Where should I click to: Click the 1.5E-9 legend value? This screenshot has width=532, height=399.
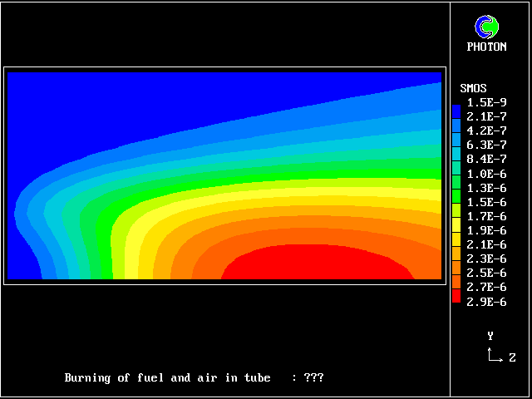pos(486,102)
